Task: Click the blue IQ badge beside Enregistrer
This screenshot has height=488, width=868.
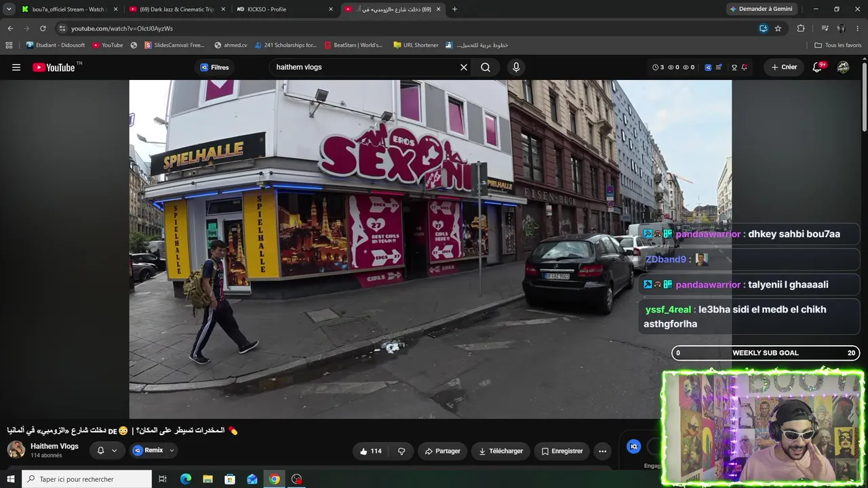Action: coord(634,446)
